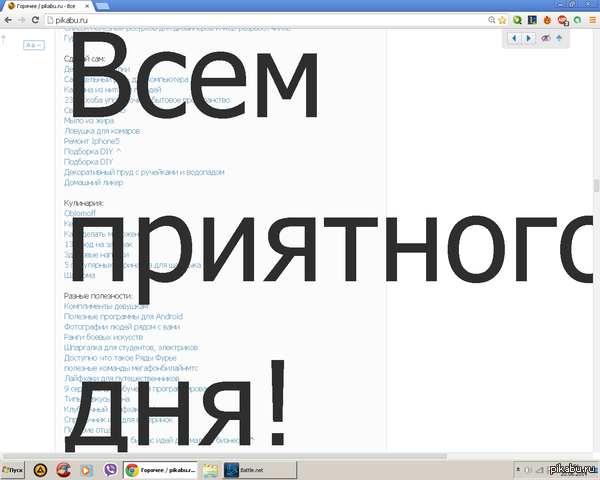Viewport: 600px width, 480px height.
Task: Switch to Battle.net in the taskbar
Action: pos(245,468)
